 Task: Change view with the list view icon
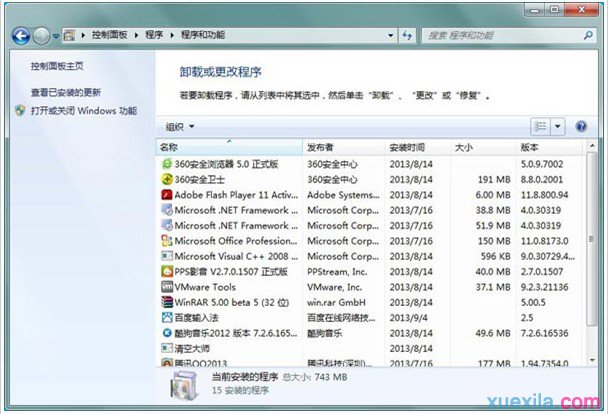coord(540,126)
